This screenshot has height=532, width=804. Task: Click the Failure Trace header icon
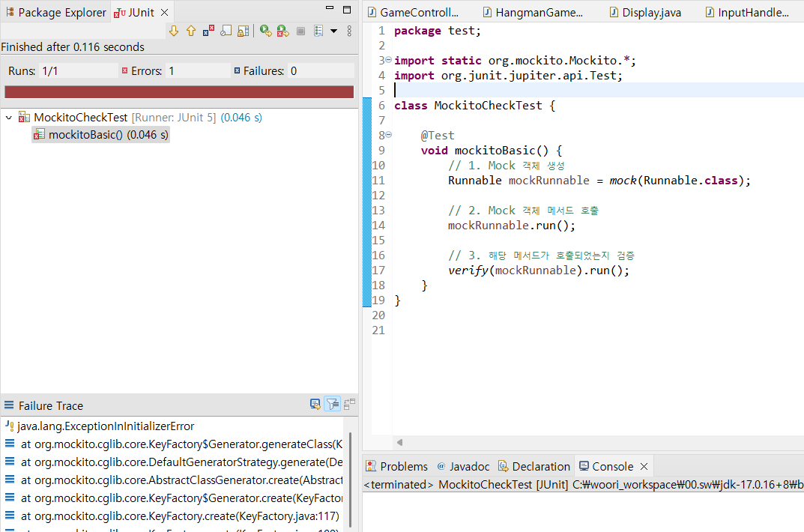click(9, 405)
